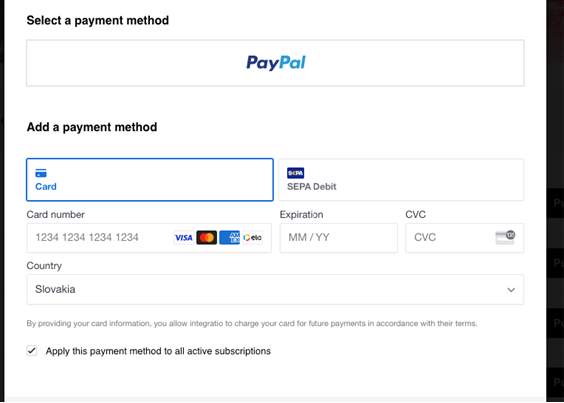Click the Country label text
Image resolution: width=564 pixels, height=403 pixels.
44,266
